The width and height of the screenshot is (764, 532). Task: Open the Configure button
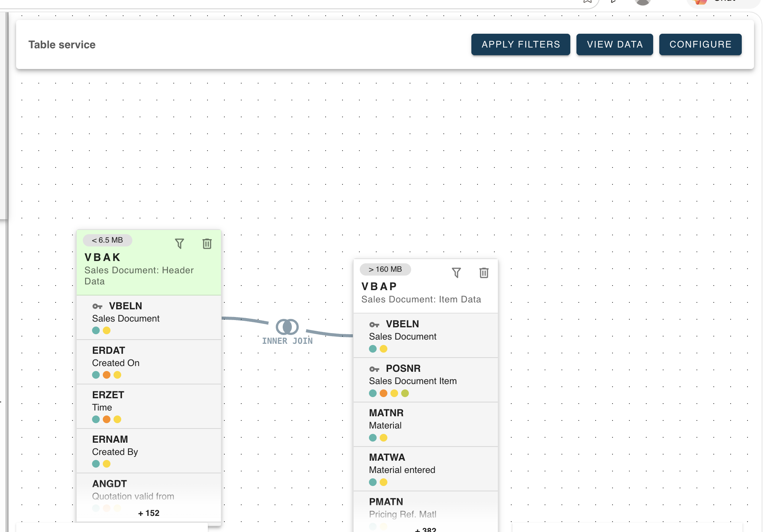click(700, 44)
